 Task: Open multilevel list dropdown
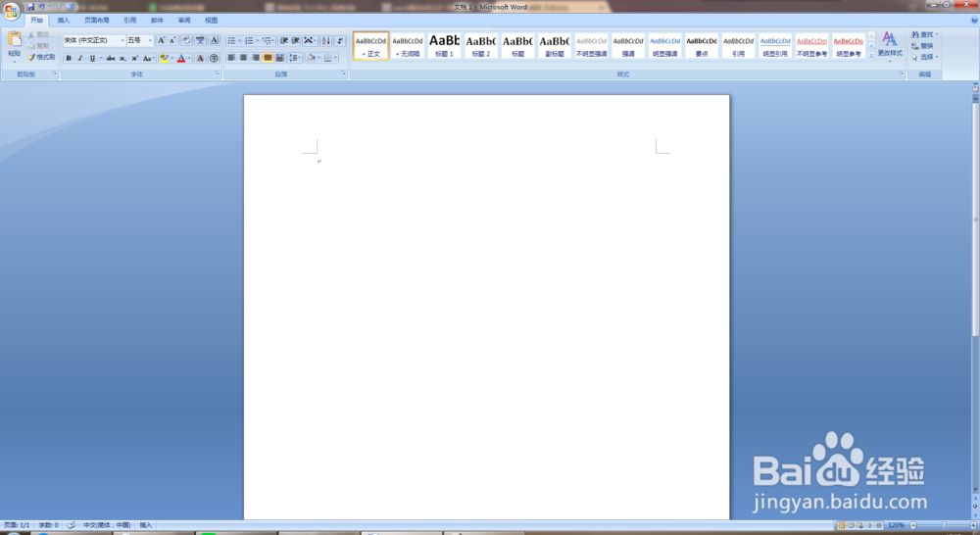[x=269, y=40]
